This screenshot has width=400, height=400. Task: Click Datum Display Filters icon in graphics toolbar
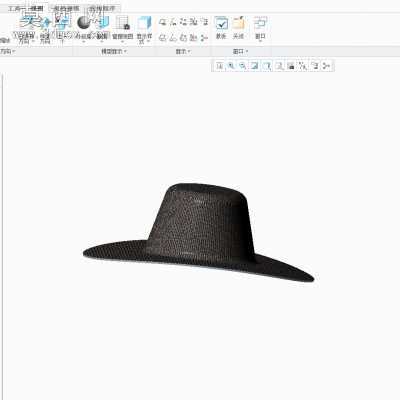[303, 66]
